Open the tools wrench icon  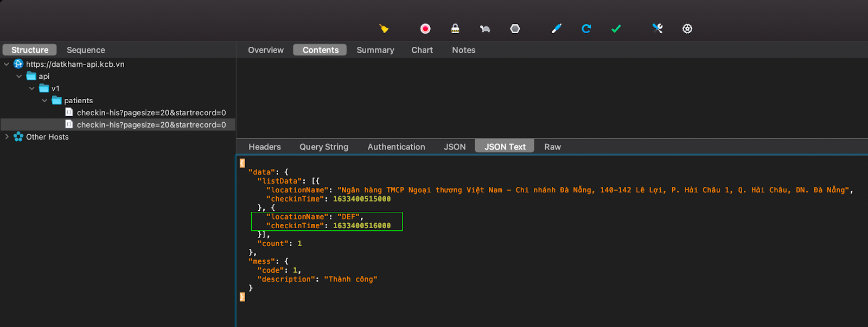click(x=658, y=29)
